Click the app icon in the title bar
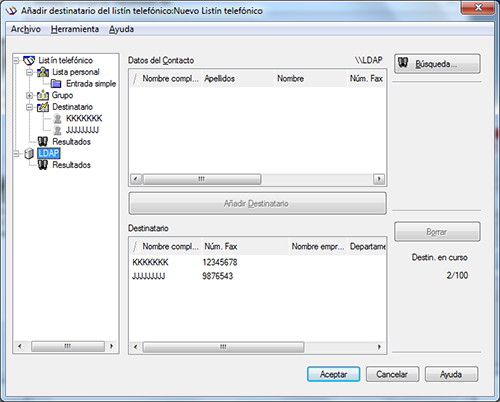 11,11
